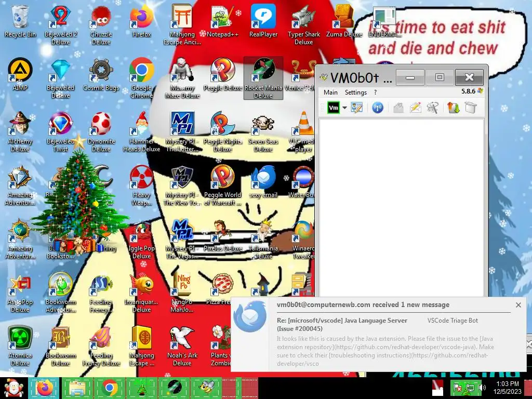Open the Settings menu in VMBot
The width and height of the screenshot is (532, 399).
[x=355, y=92]
